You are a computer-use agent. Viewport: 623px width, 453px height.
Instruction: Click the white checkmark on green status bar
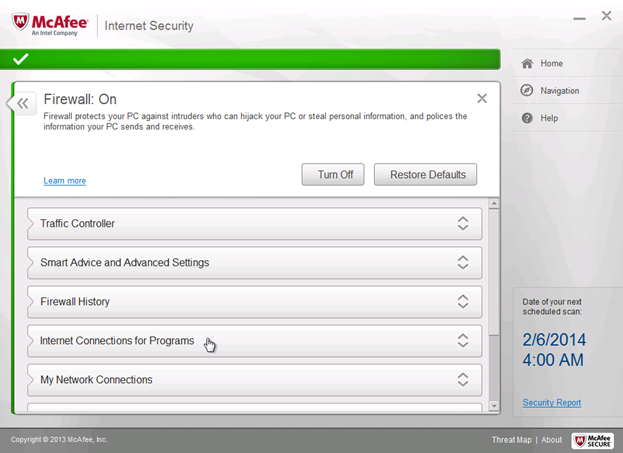pyautogui.click(x=20, y=59)
